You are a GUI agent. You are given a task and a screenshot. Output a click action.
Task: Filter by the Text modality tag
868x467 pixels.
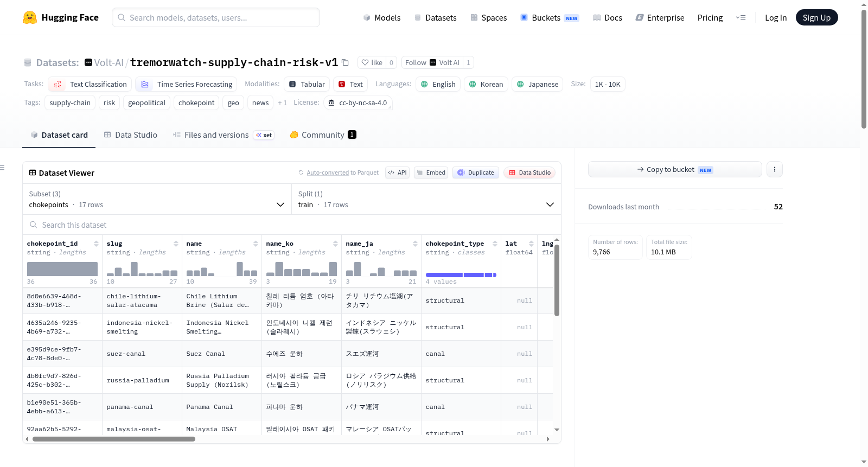350,84
